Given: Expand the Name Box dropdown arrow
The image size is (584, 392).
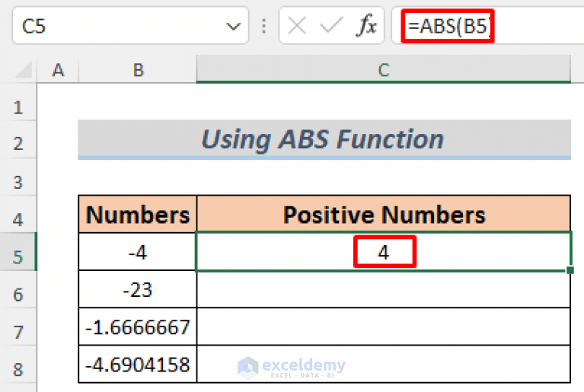Looking at the screenshot, I should point(233,27).
